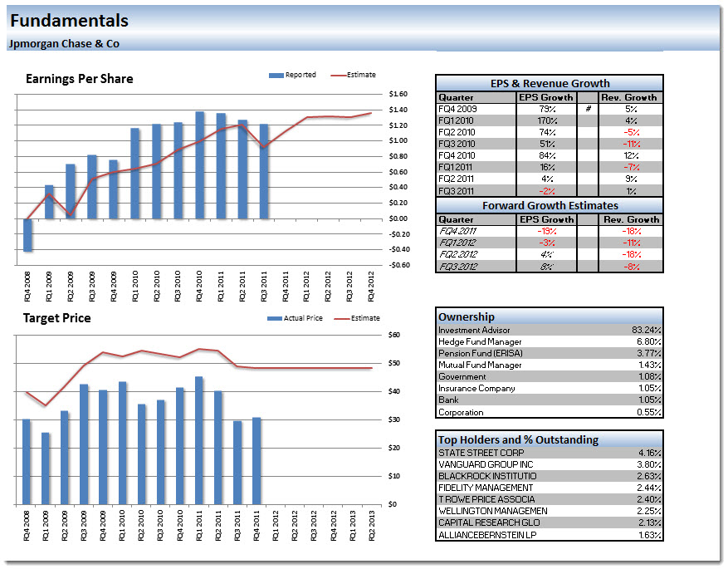Select the Pension Fund (ERISA) row
Screen dimensions: 728x569
(x=550, y=353)
